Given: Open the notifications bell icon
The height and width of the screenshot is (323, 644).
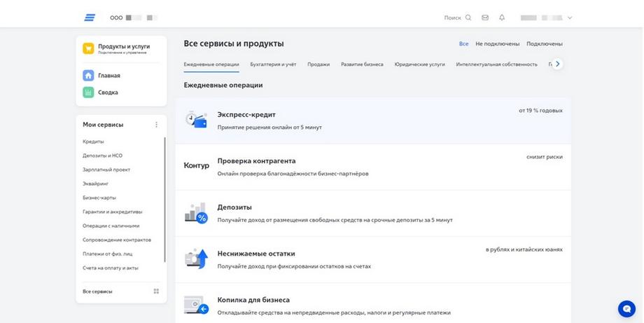Looking at the screenshot, I should tap(502, 18).
